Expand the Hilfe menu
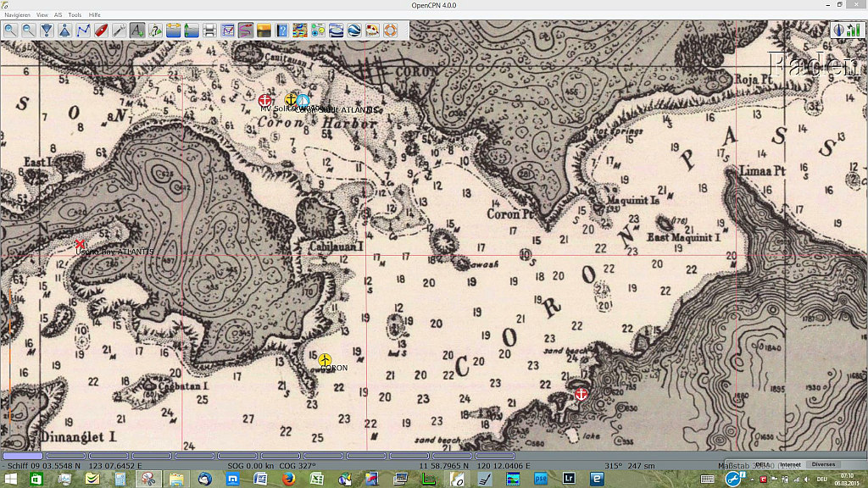 pyautogui.click(x=94, y=15)
